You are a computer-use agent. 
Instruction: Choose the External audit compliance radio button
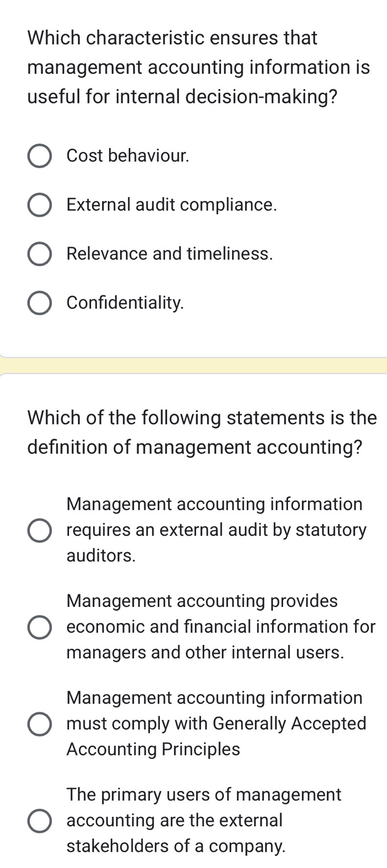click(39, 205)
